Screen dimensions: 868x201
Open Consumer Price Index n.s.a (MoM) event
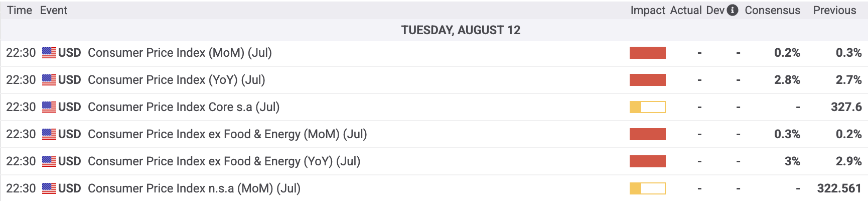pyautogui.click(x=194, y=188)
